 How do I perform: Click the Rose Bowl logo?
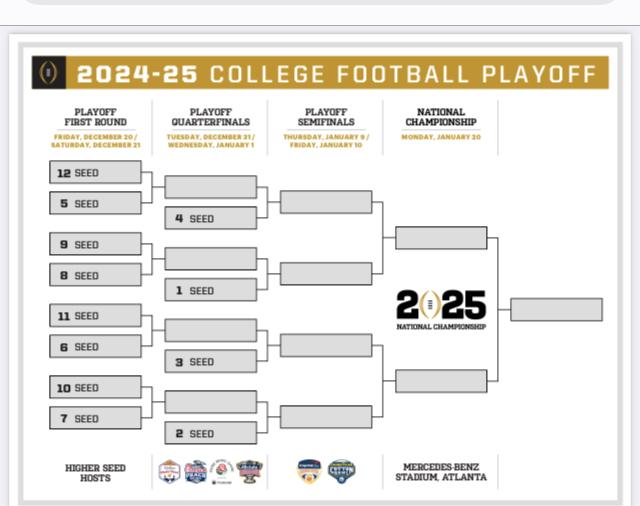pyautogui.click(x=222, y=471)
